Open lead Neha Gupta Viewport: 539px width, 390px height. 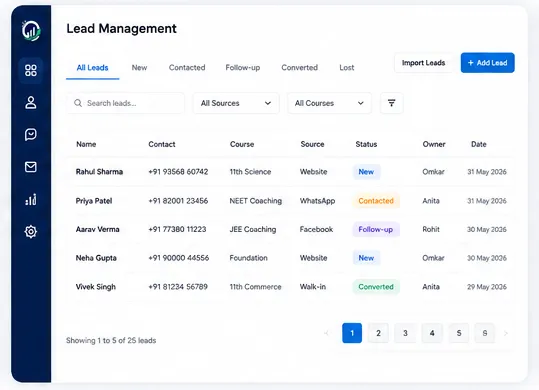click(96, 258)
